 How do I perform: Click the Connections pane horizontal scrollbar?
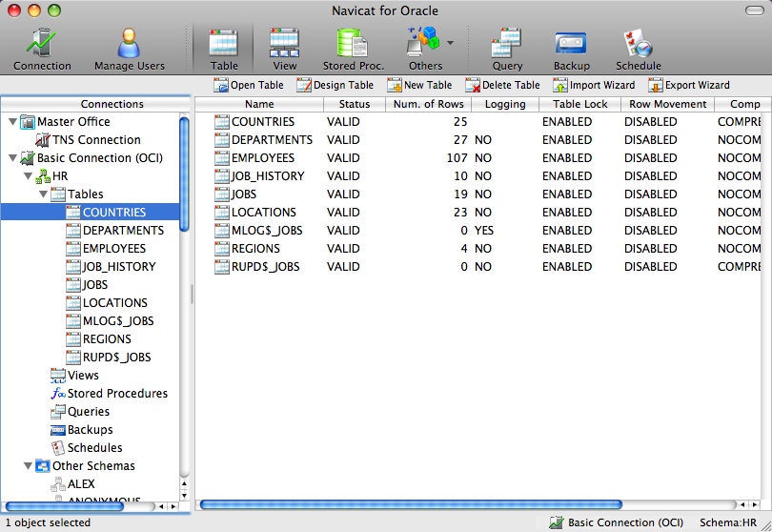(64, 506)
